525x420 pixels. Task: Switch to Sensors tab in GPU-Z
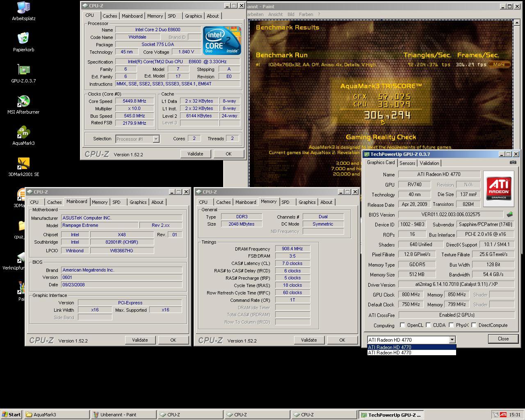(x=407, y=163)
